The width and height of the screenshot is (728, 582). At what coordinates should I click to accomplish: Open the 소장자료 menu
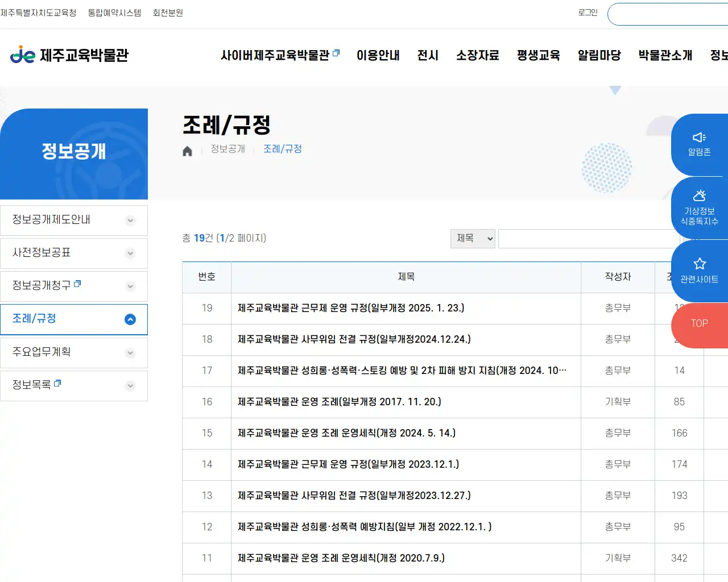[478, 55]
